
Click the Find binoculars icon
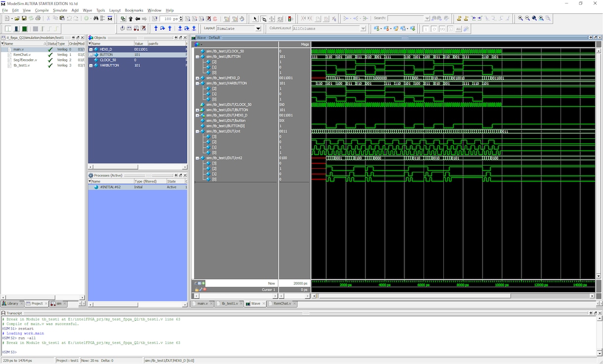point(96,18)
